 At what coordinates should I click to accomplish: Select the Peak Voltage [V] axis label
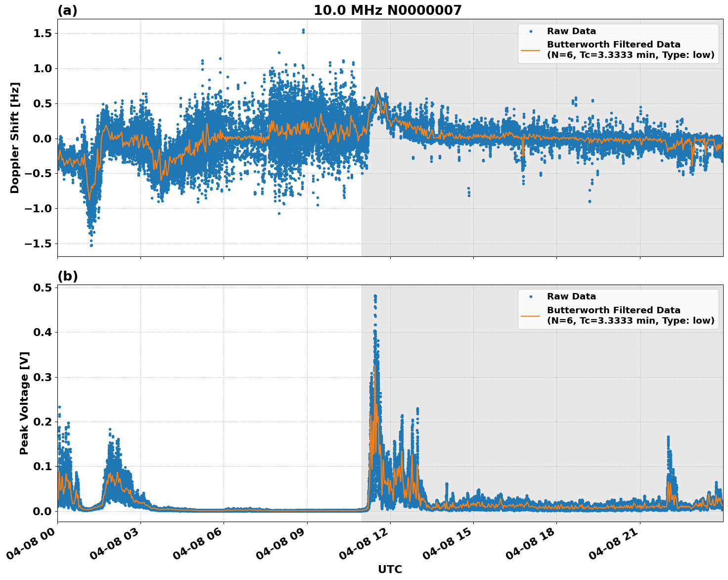click(24, 403)
